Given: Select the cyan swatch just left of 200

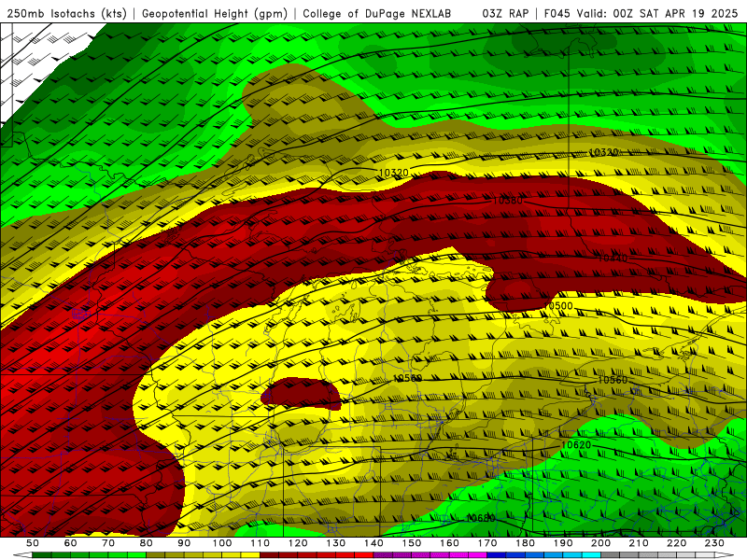Looking at the screenshot, I should 591,555.
